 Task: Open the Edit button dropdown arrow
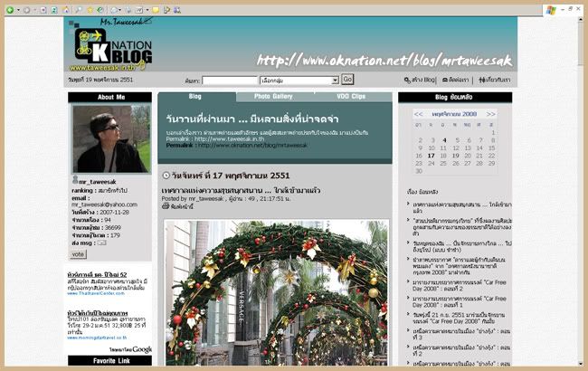(x=147, y=10)
